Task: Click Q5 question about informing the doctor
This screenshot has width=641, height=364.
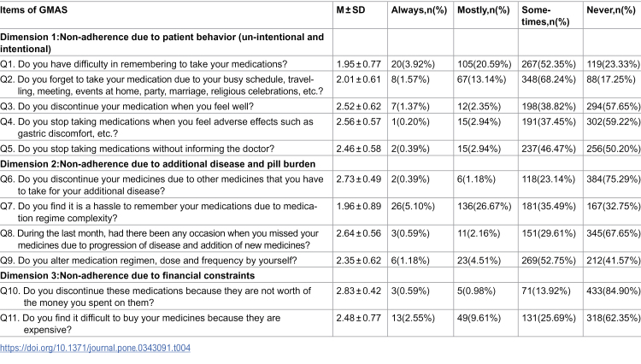Action: click(x=138, y=149)
